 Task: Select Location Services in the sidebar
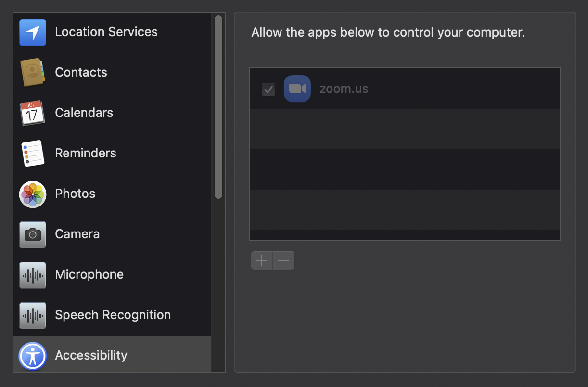(x=106, y=32)
